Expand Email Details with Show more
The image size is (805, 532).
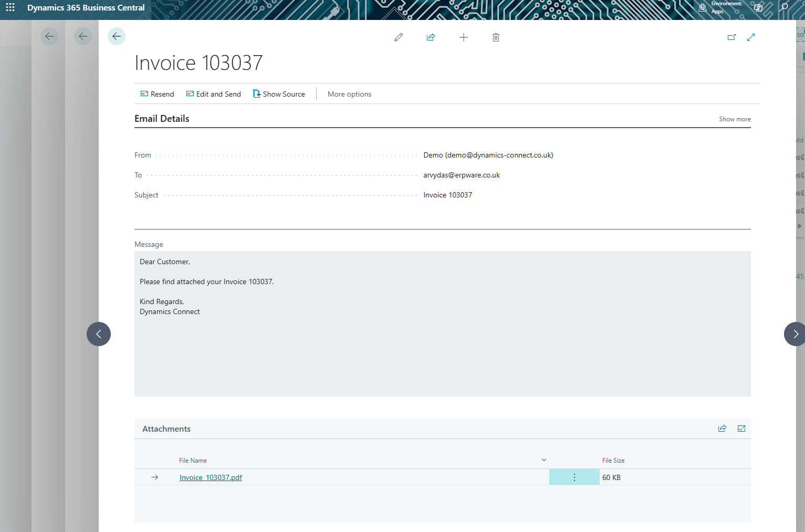735,119
